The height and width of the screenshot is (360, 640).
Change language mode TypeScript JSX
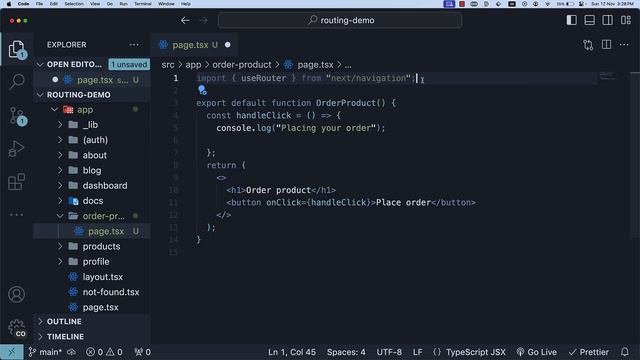point(476,352)
